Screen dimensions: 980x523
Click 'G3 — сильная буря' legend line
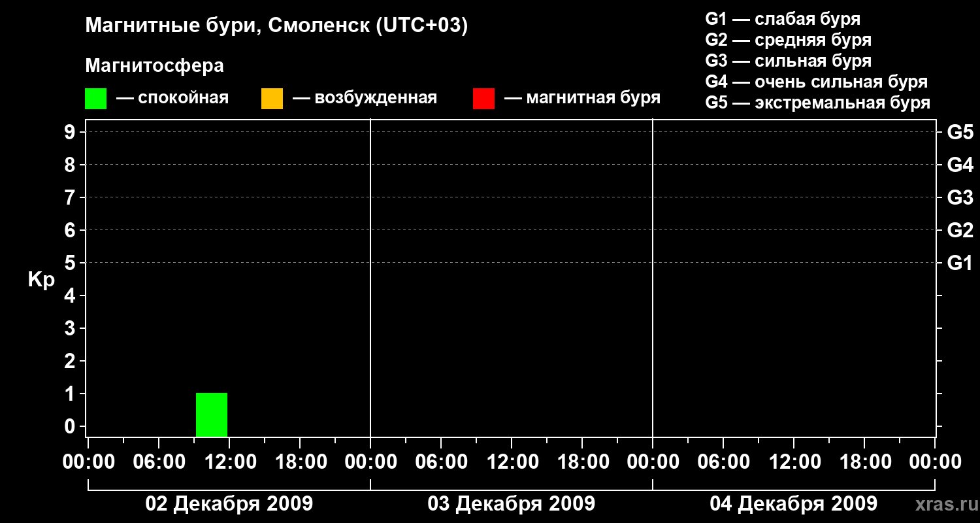tap(789, 61)
